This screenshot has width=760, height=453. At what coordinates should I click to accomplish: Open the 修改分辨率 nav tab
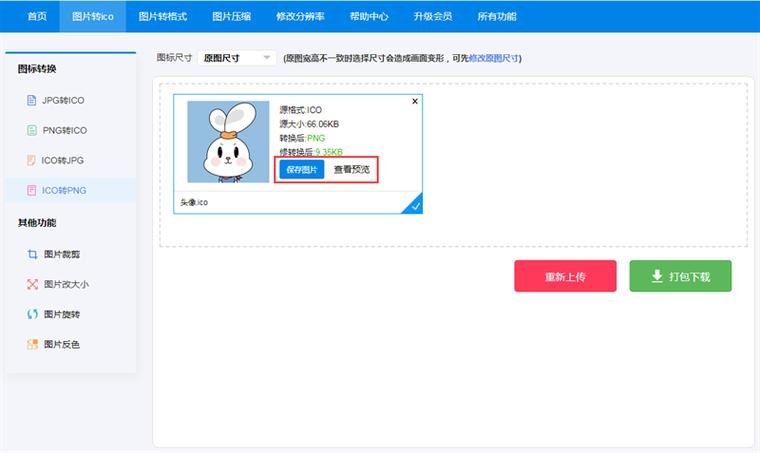click(x=300, y=16)
